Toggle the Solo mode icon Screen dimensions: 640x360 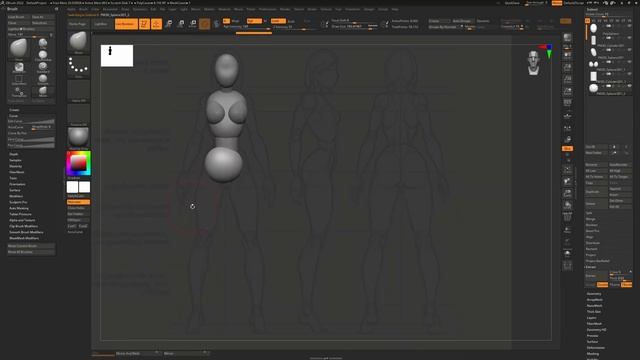point(567,254)
